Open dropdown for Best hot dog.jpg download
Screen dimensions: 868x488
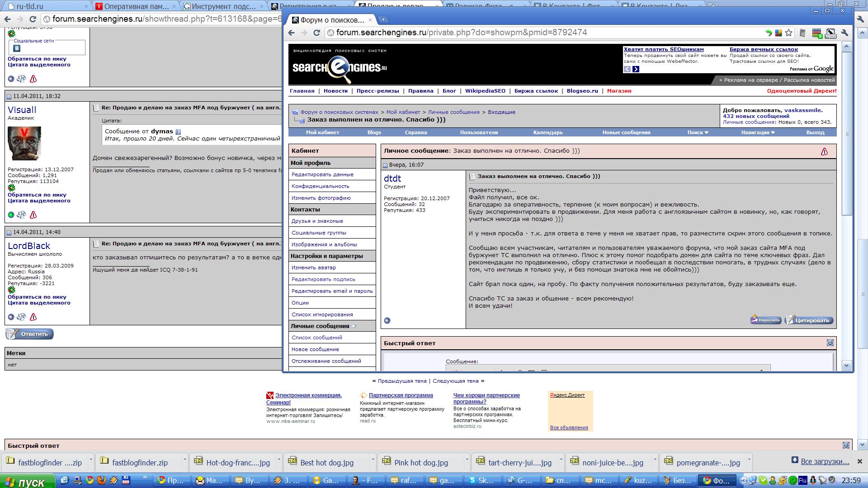373,459
